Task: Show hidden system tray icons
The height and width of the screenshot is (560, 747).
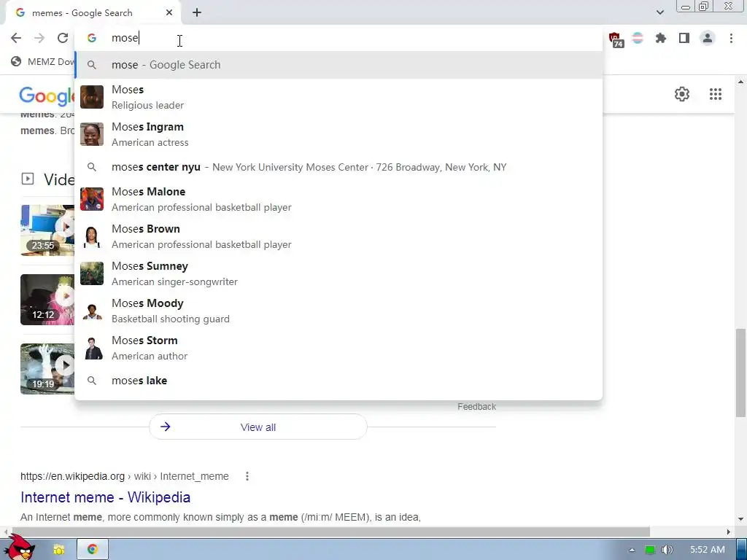Action: pos(632,550)
